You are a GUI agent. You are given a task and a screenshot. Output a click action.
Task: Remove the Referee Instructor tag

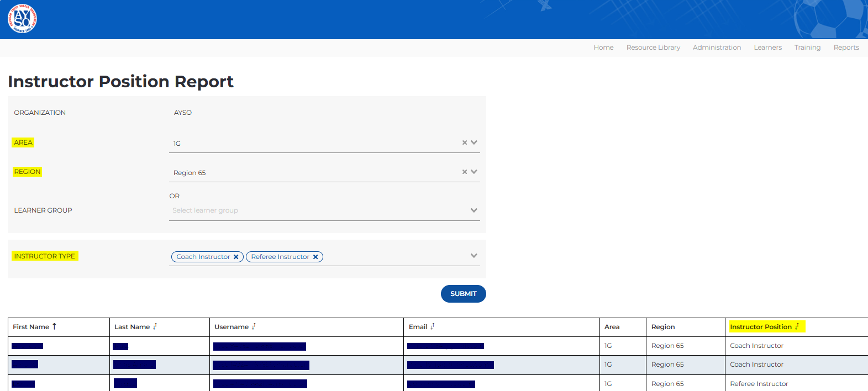[x=315, y=257]
